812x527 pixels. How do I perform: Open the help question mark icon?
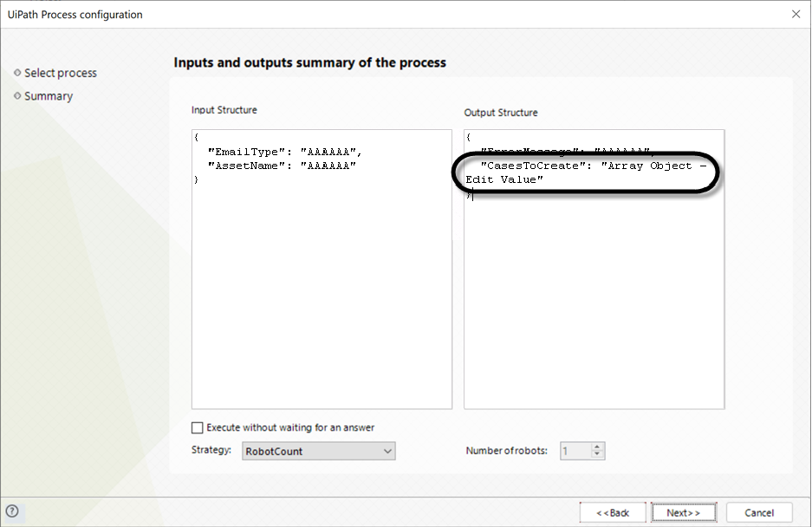[x=12, y=511]
